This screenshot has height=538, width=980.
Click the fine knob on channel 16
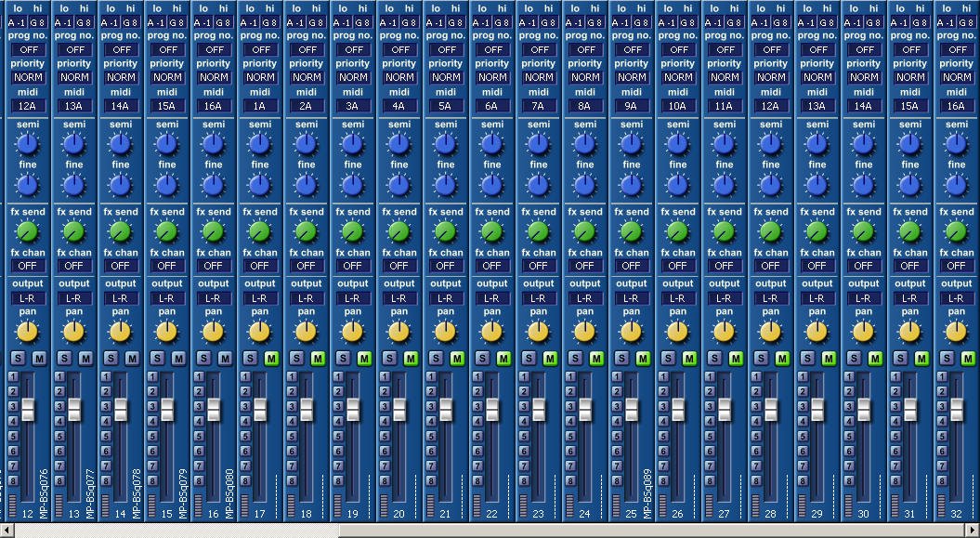tap(213, 185)
